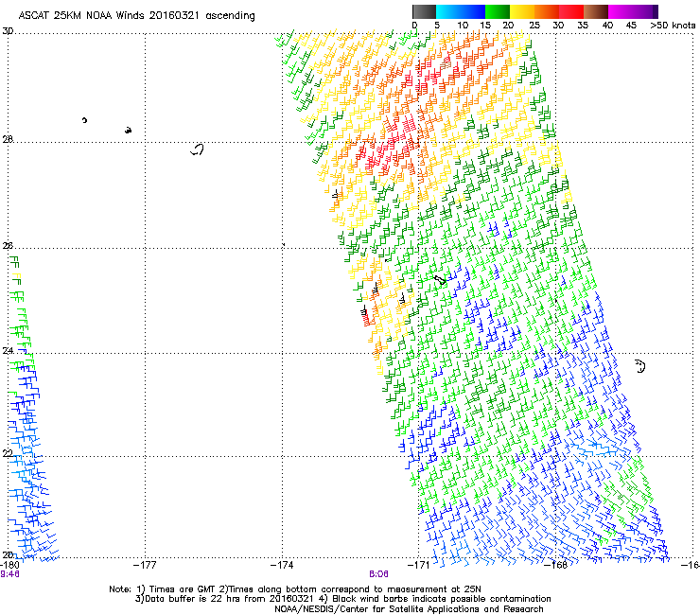Click the '-171' longitude axis label
This screenshot has width=700, height=615.
418,565
